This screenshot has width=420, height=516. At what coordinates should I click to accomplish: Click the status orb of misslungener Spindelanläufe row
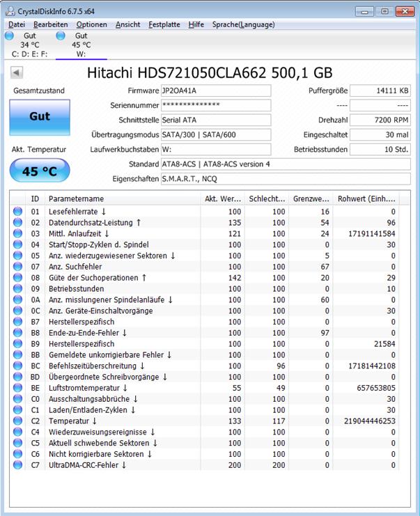[18, 299]
